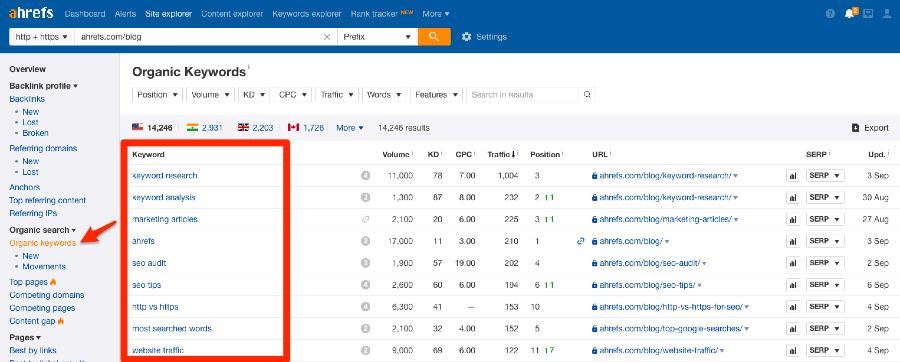Viewport: 900px width, 362px height.
Task: Open the user account profile icon
Action: click(x=887, y=14)
